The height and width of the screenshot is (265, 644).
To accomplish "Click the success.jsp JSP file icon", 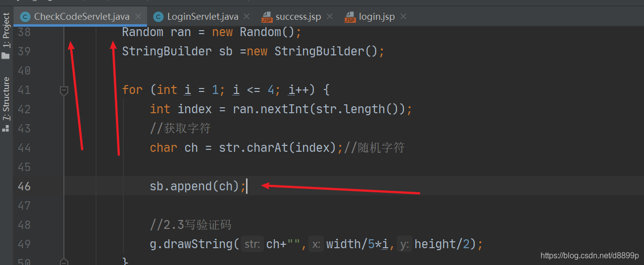I will 267,17.
